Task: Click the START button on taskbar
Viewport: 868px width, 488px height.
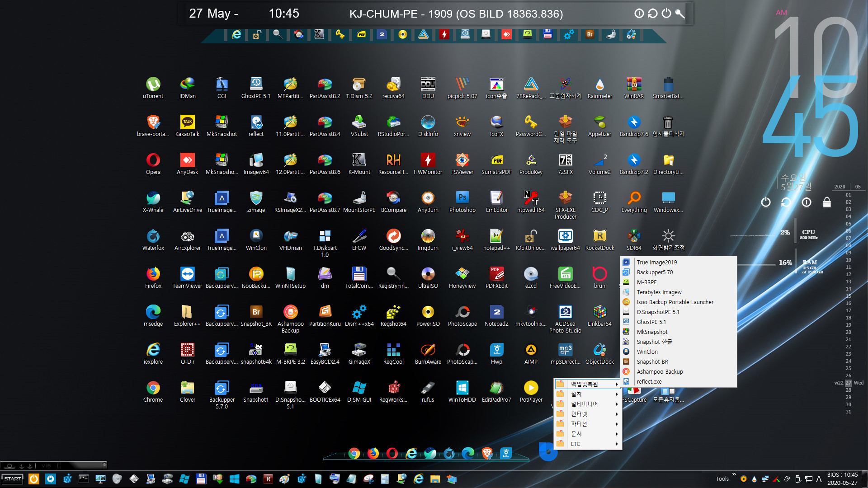Action: point(13,479)
